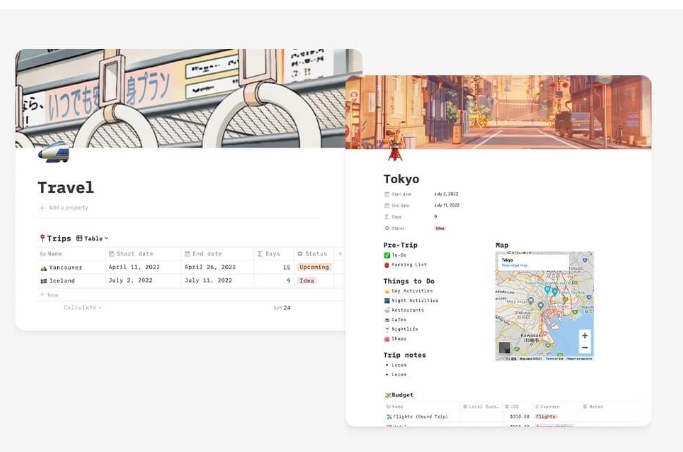683x452 pixels.
Task: Click the Trips database heading
Action: pos(59,238)
